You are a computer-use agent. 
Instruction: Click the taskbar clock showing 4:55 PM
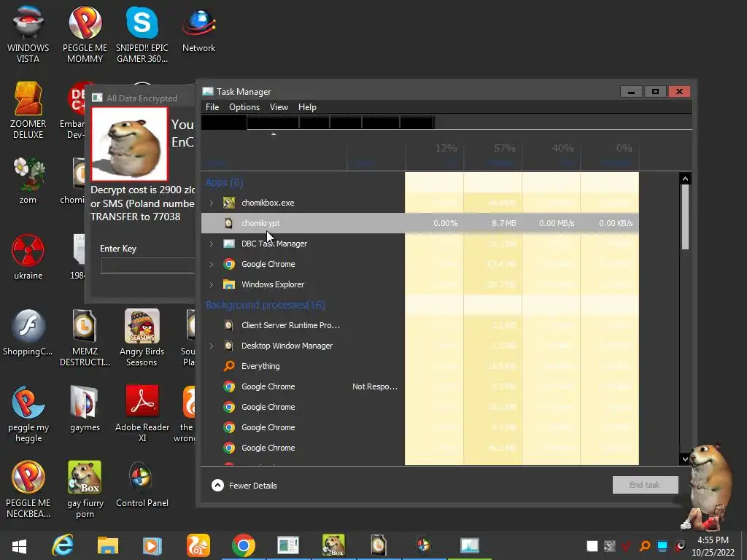[713, 546]
